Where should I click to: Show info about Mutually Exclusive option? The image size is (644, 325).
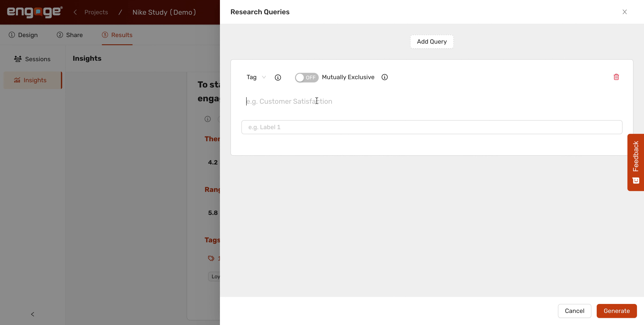tap(384, 77)
